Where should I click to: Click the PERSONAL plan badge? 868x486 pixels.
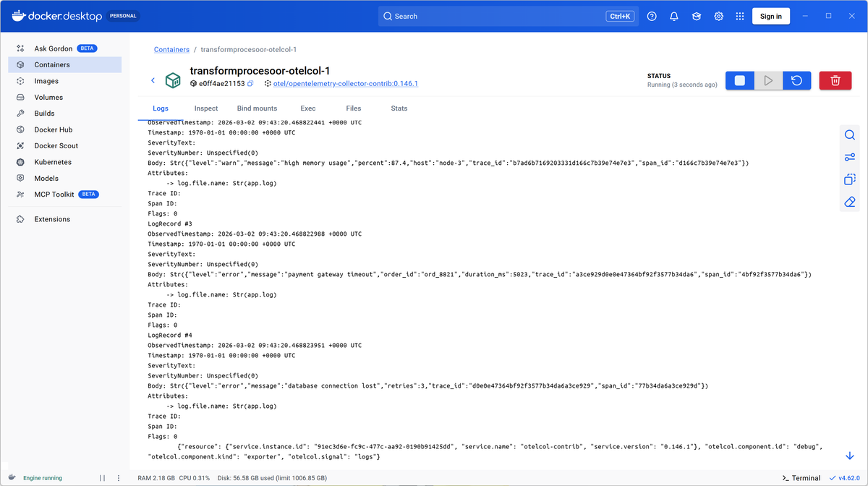point(124,16)
